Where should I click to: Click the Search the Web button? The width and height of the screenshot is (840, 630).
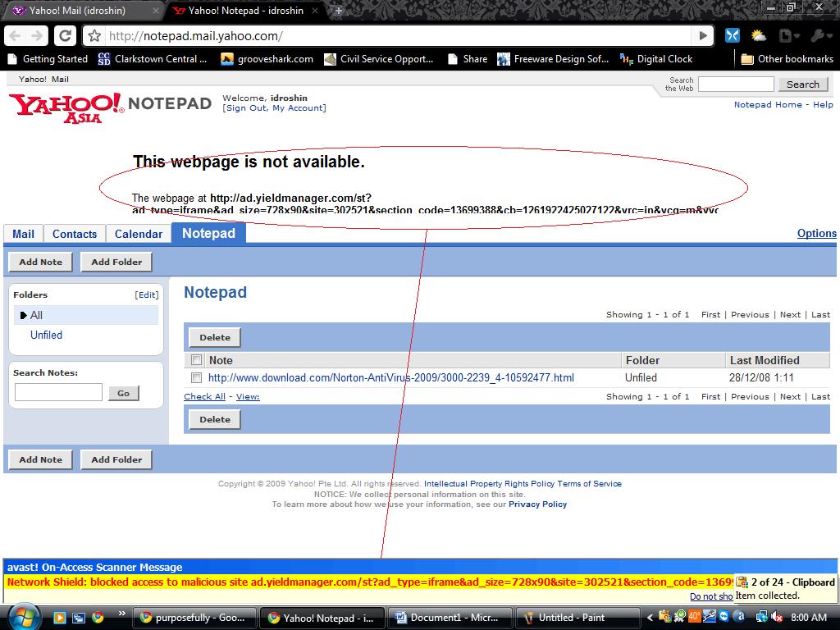[802, 84]
